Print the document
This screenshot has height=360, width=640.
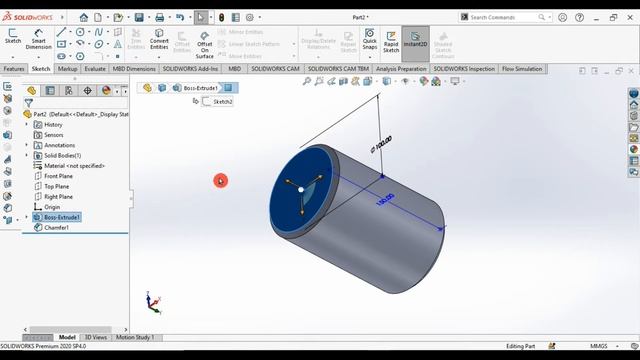pyautogui.click(x=160, y=18)
